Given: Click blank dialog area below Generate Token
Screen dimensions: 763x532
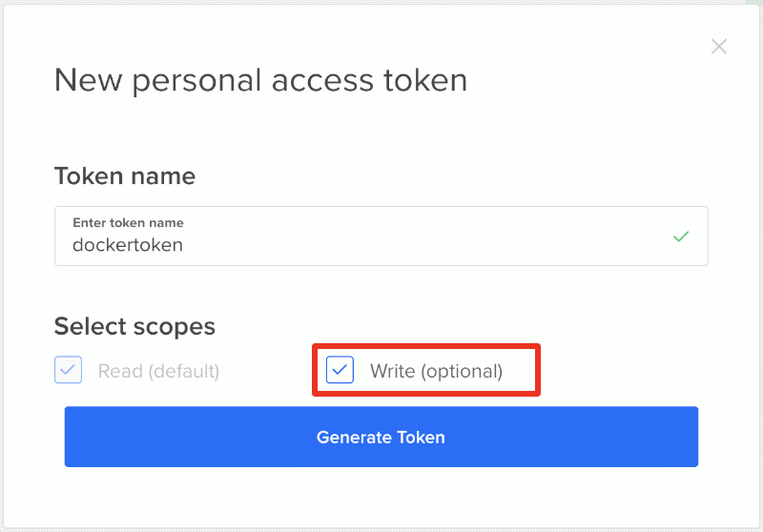Looking at the screenshot, I should pos(381,496).
